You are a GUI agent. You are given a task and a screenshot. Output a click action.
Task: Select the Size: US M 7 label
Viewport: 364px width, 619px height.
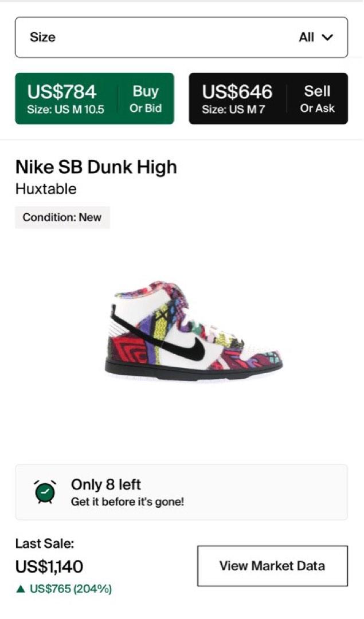pyautogui.click(x=233, y=109)
